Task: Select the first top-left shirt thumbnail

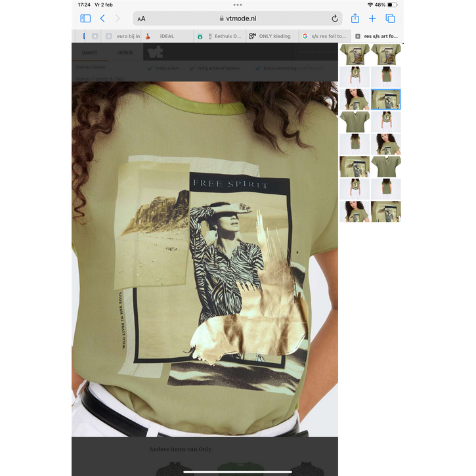Action: tap(355, 54)
